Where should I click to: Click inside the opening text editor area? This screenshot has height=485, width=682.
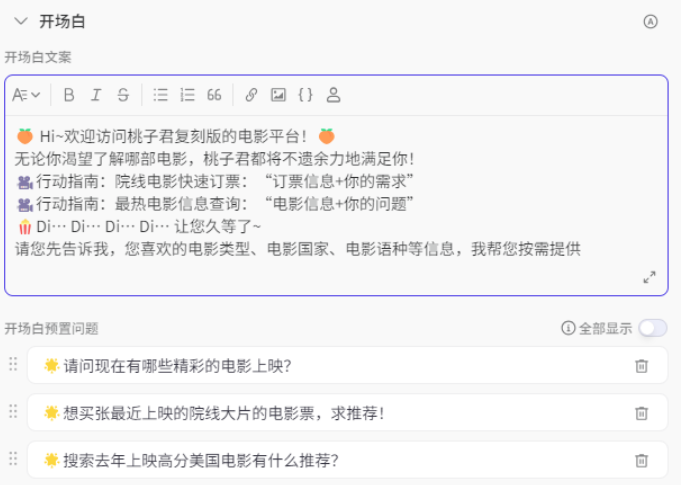click(336, 204)
